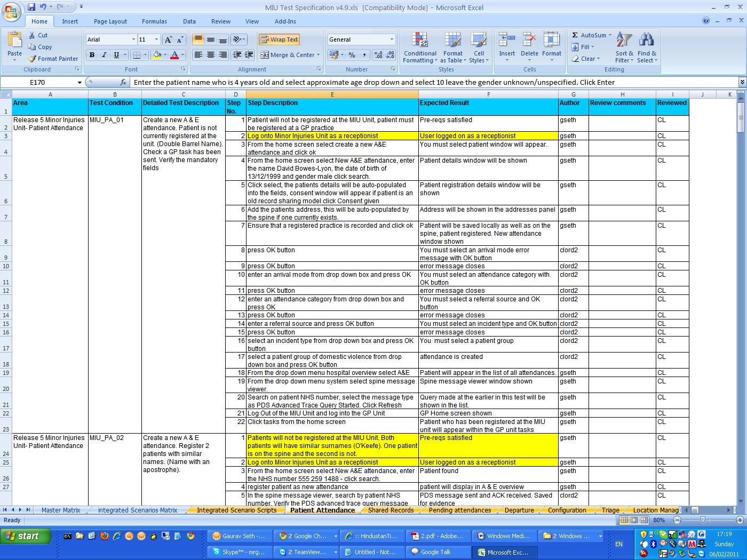Open Sort & Filter menu
The height and width of the screenshot is (560, 747).
[x=624, y=48]
